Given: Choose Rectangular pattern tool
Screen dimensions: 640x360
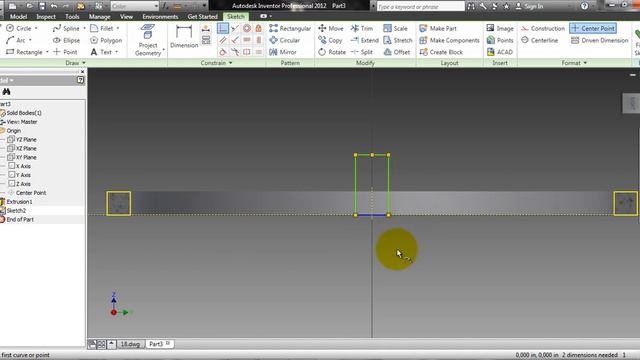Looking at the screenshot, I should pyautogui.click(x=290, y=28).
